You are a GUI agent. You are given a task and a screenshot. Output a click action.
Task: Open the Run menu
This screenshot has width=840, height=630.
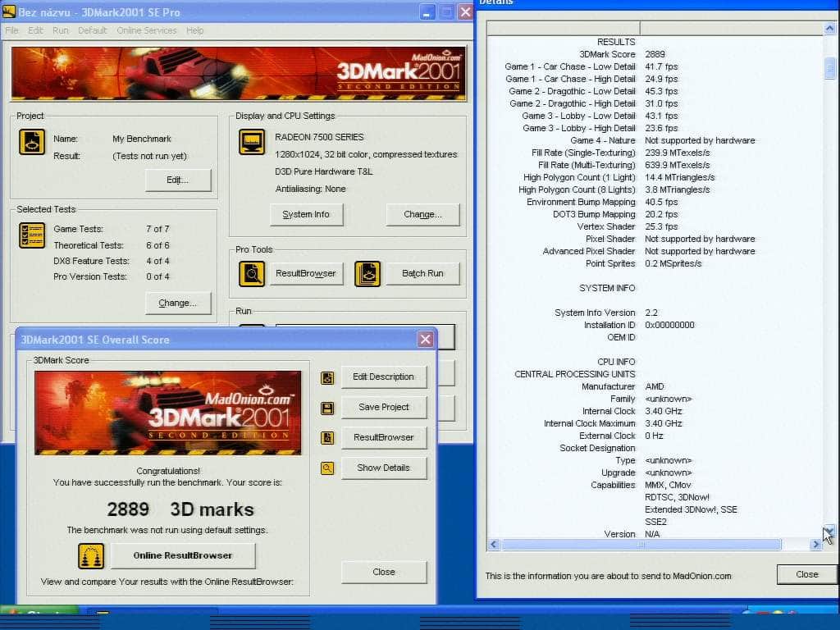pos(61,30)
